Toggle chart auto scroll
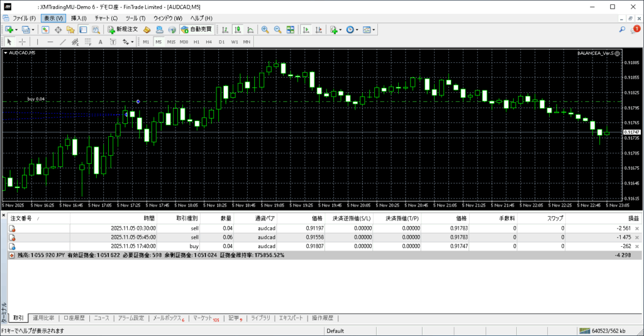Image resolution: width=644 pixels, height=336 pixels. coord(306,30)
